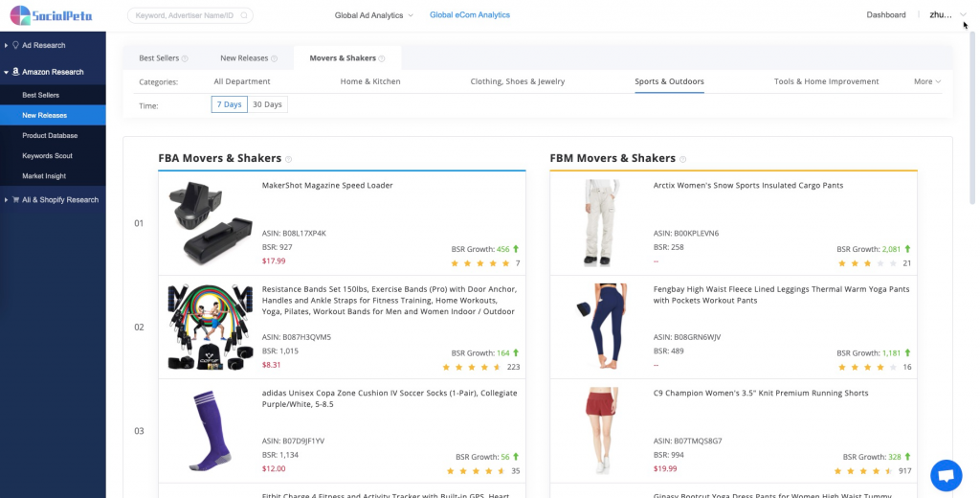Click the keyword search input field

(190, 15)
